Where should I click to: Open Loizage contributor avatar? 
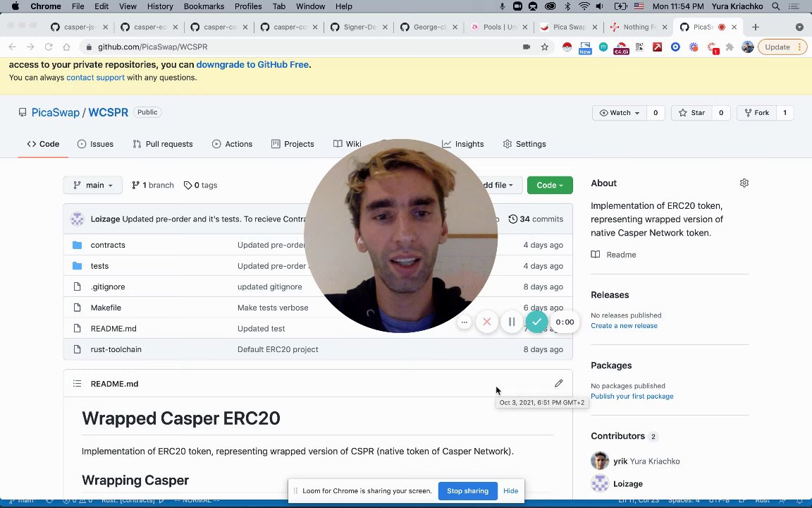click(600, 483)
